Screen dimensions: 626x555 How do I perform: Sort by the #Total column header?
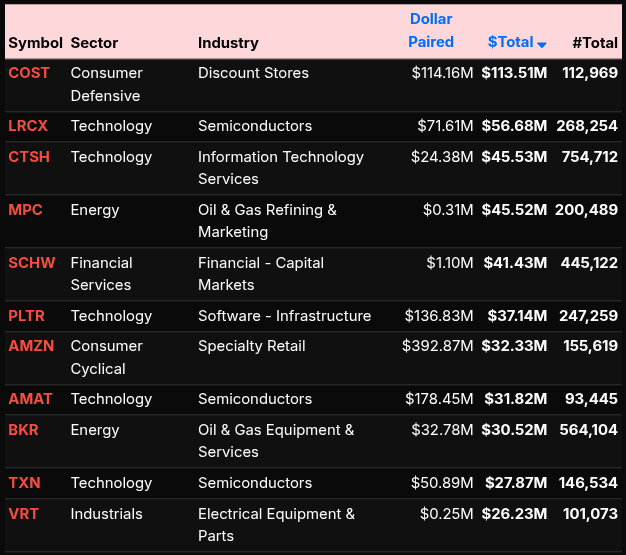pos(594,43)
